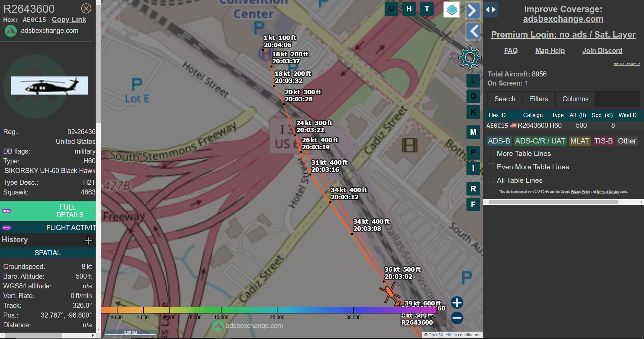
Task: Click the Other source legend
Action: pos(627,141)
